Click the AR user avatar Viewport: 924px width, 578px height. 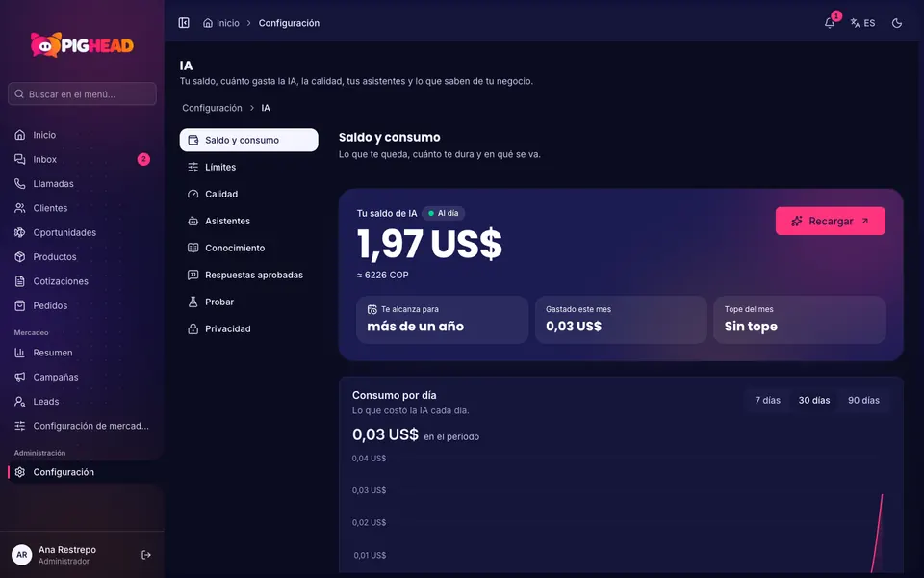22,555
